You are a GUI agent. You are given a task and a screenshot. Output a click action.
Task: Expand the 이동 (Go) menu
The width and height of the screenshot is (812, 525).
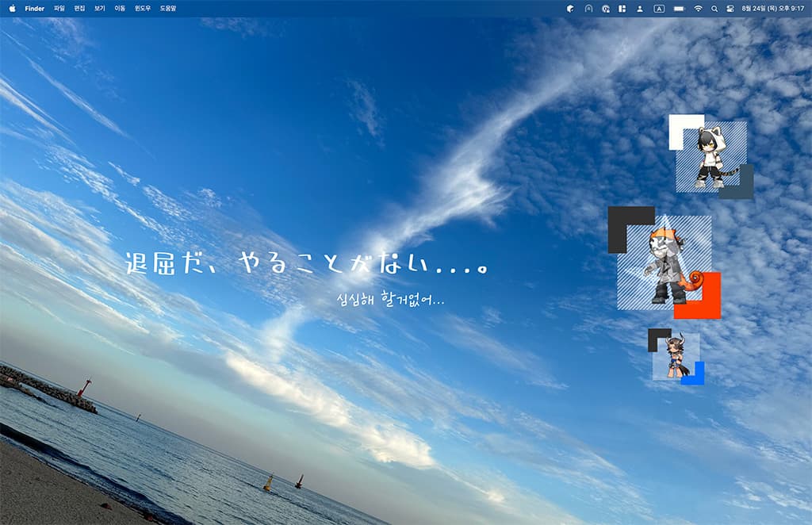pyautogui.click(x=120, y=8)
